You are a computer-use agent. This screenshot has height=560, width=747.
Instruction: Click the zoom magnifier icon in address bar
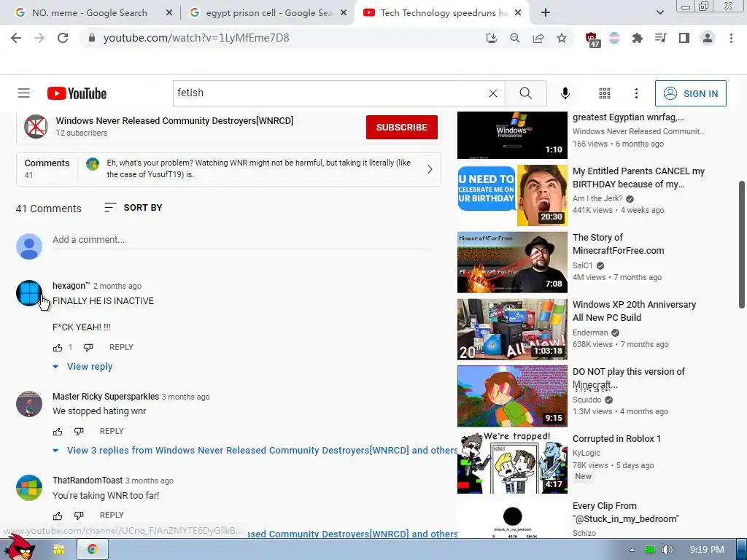pos(514,38)
